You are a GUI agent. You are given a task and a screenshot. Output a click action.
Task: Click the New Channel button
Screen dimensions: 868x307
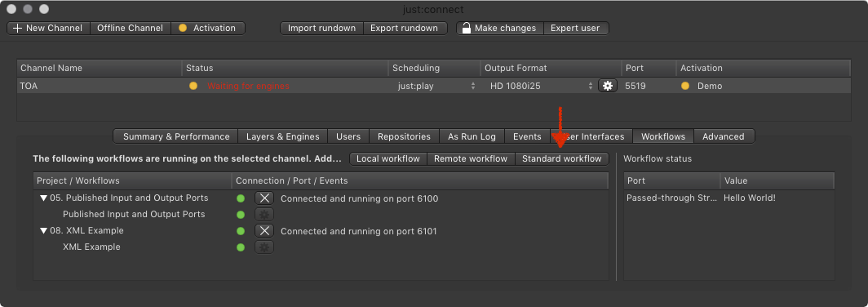coord(48,29)
